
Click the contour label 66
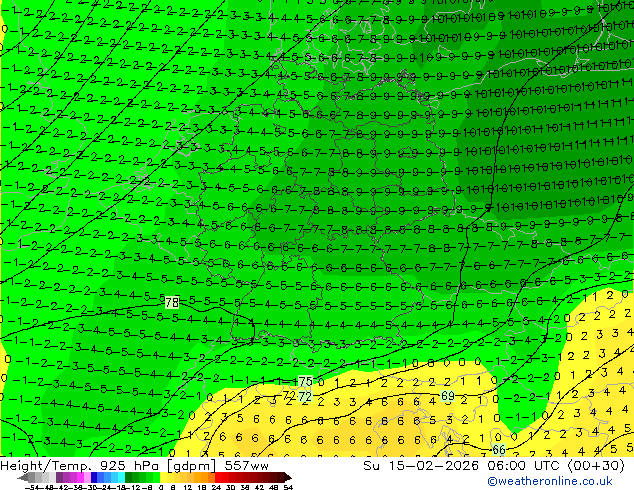pyautogui.click(x=499, y=450)
